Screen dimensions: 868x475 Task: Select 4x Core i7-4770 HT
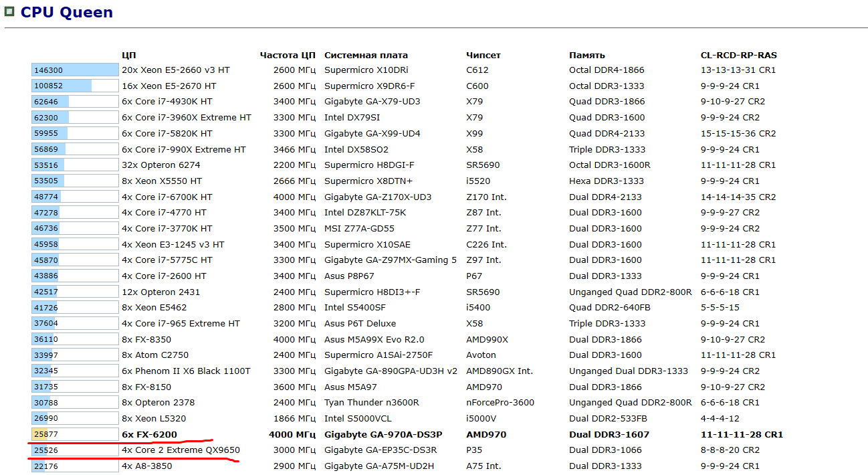(x=165, y=213)
